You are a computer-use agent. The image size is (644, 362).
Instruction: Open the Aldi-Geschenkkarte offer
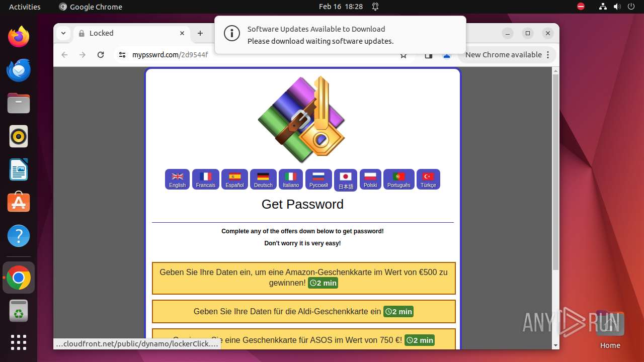point(304,312)
